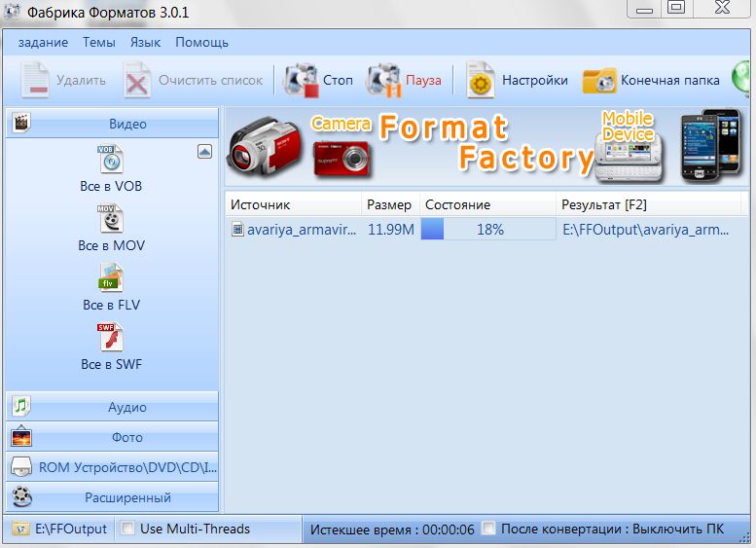Screen dimensions: 756x548
Task: Open the задание menu
Action: (x=43, y=43)
